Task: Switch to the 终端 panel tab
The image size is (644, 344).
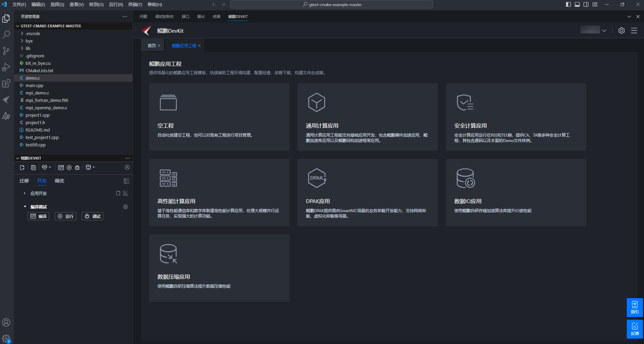Action: (217, 17)
